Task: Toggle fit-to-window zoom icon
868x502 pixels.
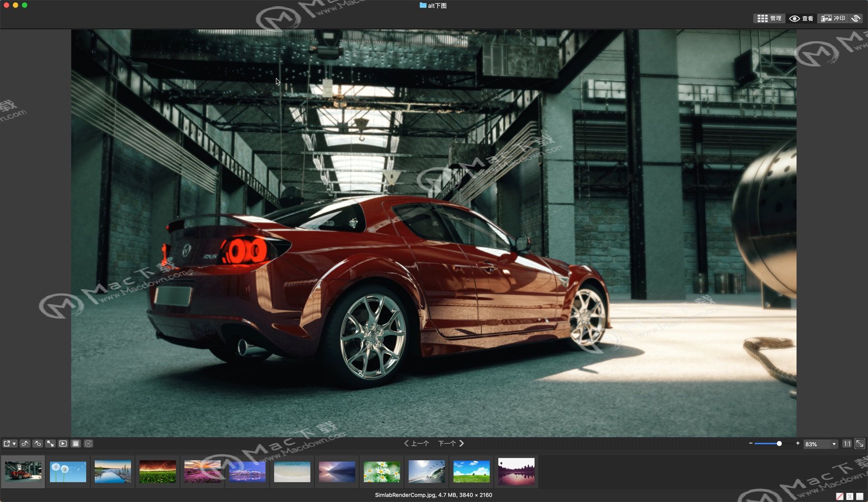Action: click(859, 444)
